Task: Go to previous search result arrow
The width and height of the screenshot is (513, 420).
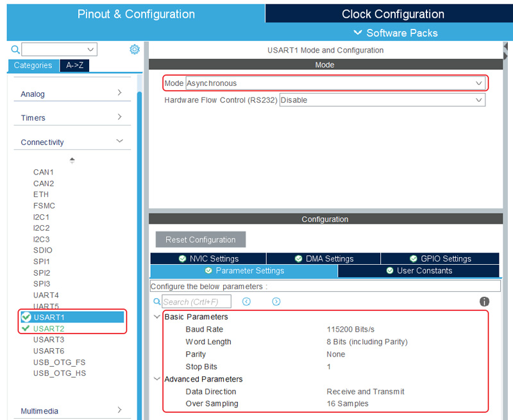Action: pos(246,301)
